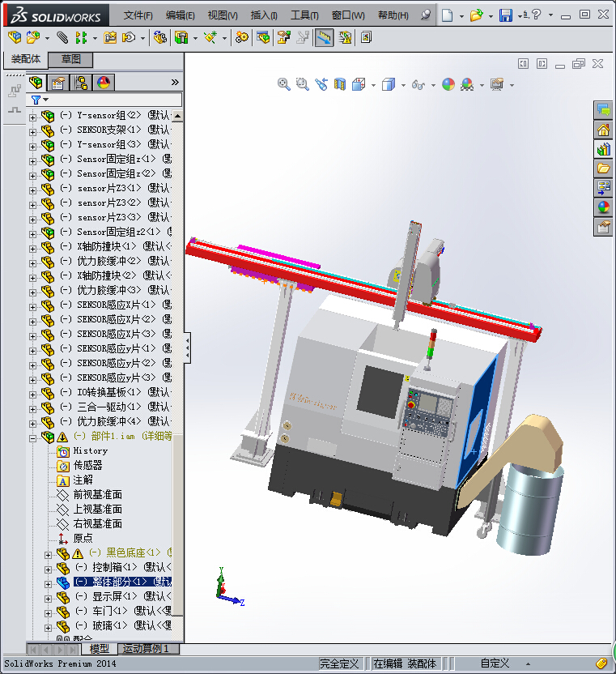The image size is (616, 674).
Task: Open the Display Style dropdown arrow
Action: click(x=403, y=85)
